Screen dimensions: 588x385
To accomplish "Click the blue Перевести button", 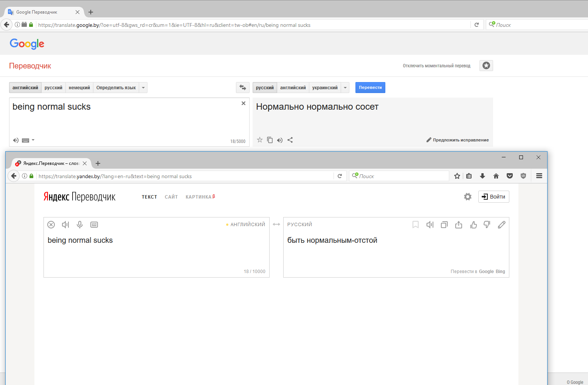I will click(370, 87).
